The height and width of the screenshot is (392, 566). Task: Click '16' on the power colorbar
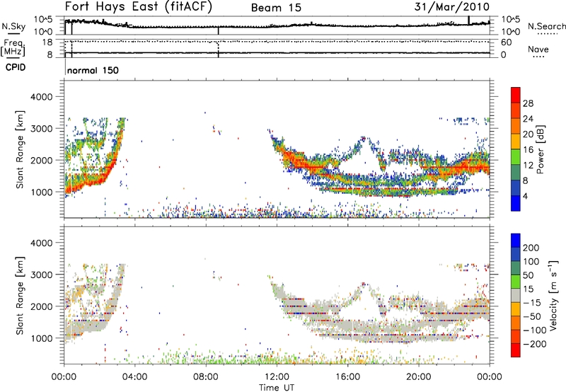click(x=528, y=150)
